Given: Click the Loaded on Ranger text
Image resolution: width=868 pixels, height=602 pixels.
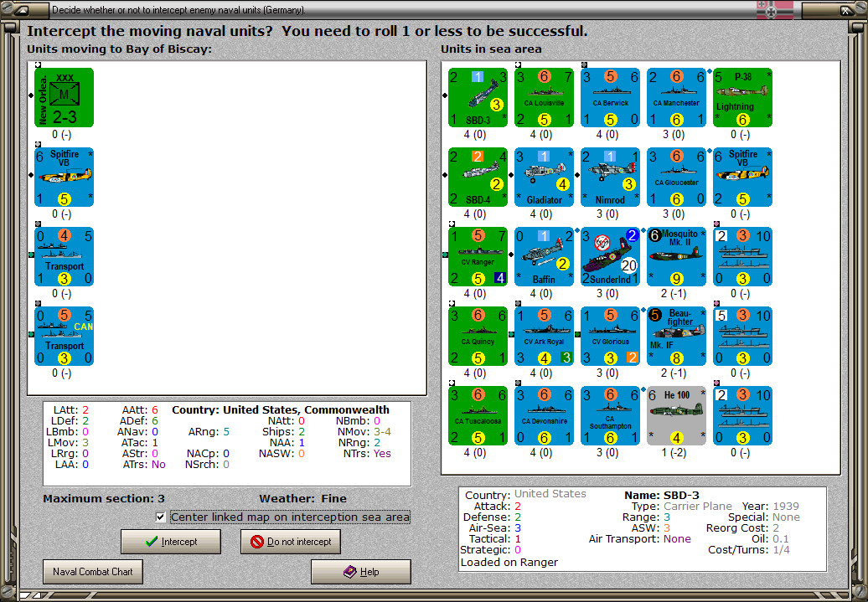Looking at the screenshot, I should point(509,562).
